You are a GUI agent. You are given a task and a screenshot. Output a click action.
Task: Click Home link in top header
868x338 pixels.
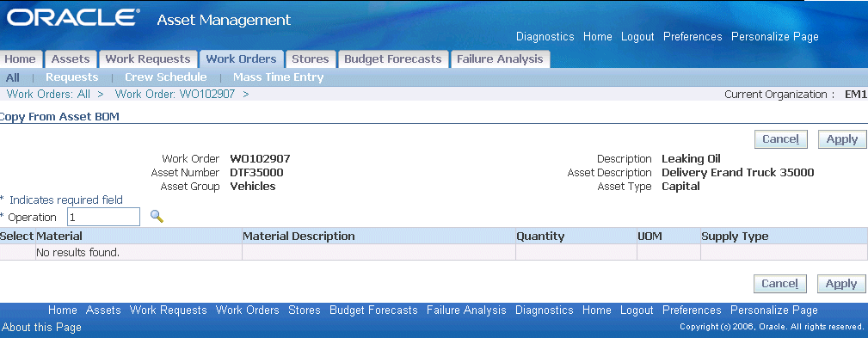pyautogui.click(x=597, y=36)
